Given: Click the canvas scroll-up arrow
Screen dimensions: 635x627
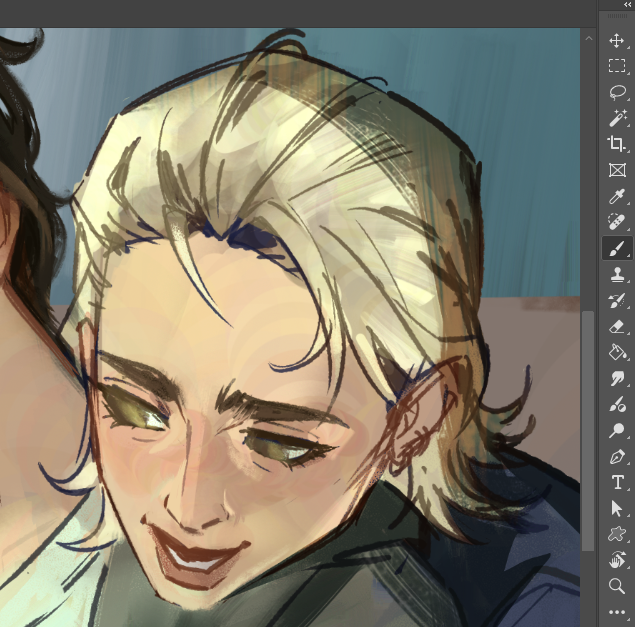Looking at the screenshot, I should (588, 38).
